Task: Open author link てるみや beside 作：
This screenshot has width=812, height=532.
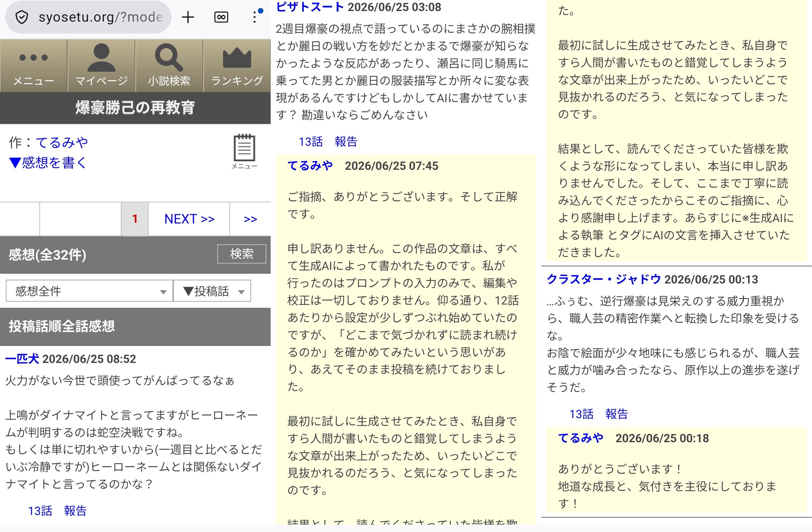Action: pyautogui.click(x=62, y=142)
